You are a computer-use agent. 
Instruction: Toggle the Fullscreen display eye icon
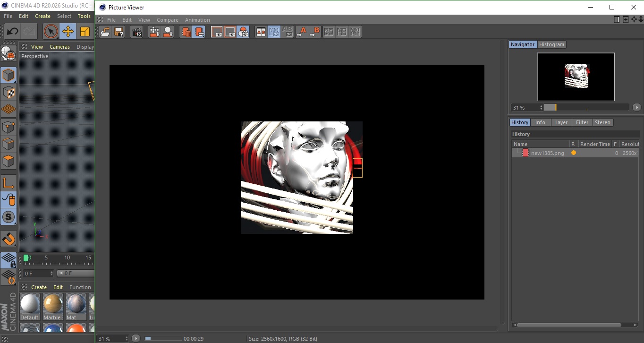217,32
